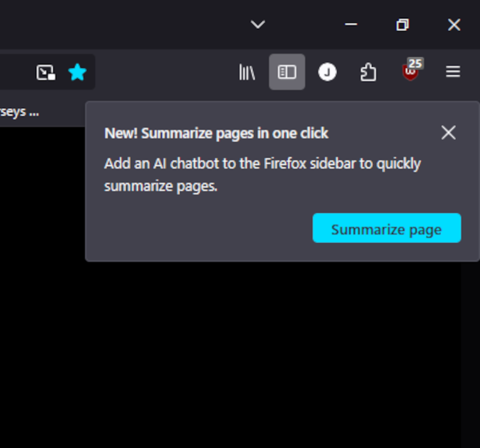
Task: Open the account avatar J
Action: point(327,72)
